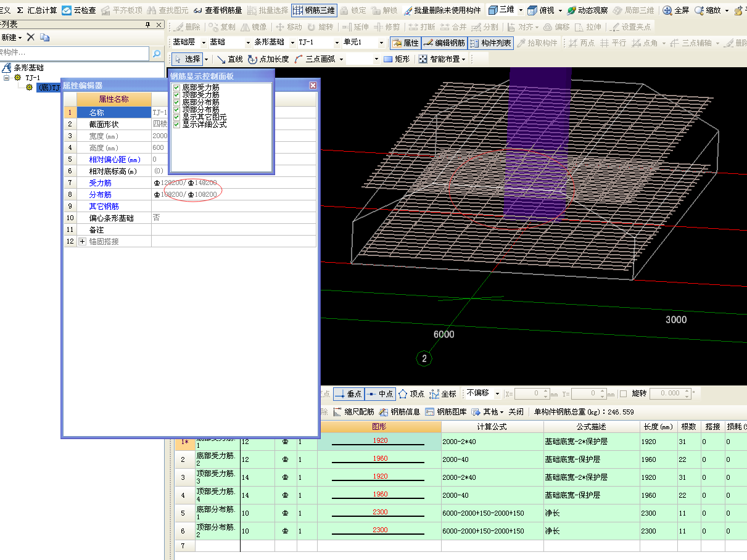Uncheck 底部分布筋 checkbox
This screenshot has width=747, height=560.
pyautogui.click(x=176, y=102)
